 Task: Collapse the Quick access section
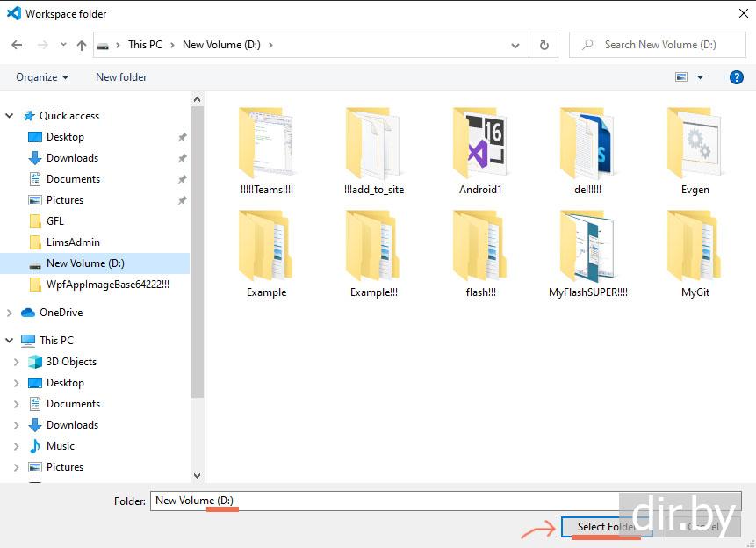click(10, 116)
